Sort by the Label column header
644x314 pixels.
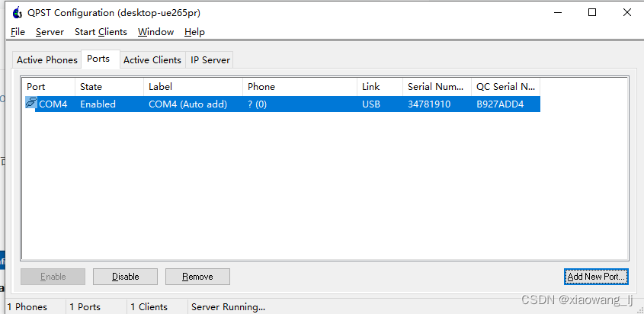click(x=193, y=87)
